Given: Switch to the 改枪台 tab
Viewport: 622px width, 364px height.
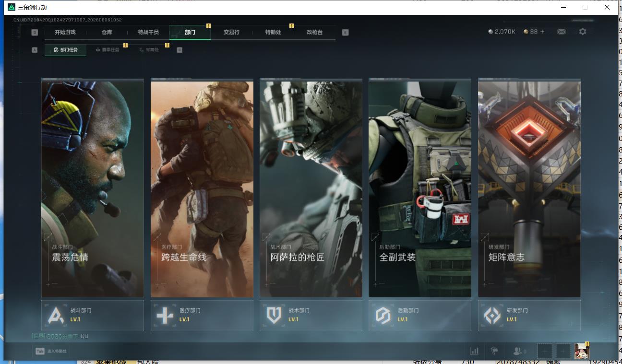Looking at the screenshot, I should [314, 33].
